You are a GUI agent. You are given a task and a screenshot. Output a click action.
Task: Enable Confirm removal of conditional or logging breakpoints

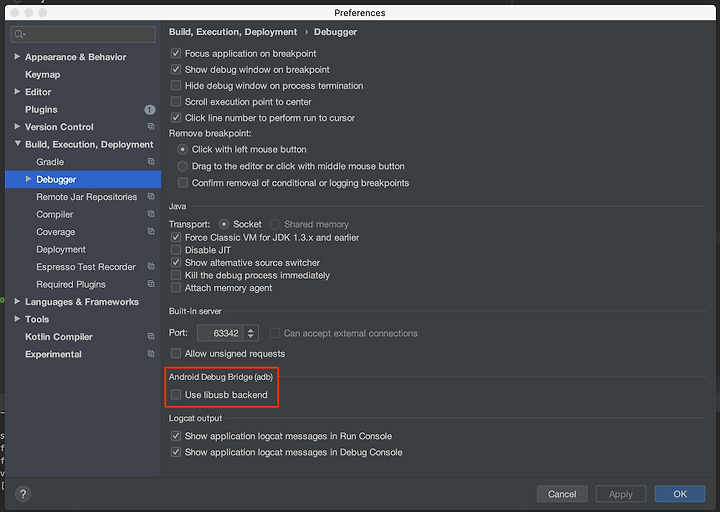(x=183, y=183)
